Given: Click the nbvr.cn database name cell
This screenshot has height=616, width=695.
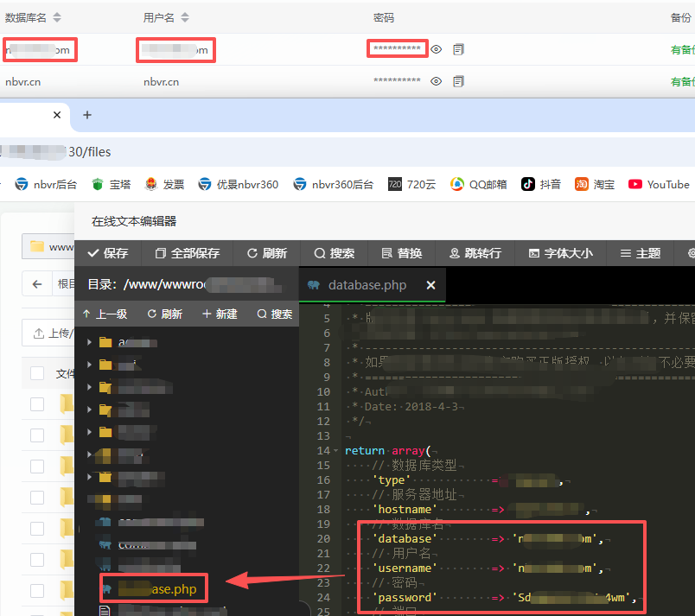Looking at the screenshot, I should (23, 82).
